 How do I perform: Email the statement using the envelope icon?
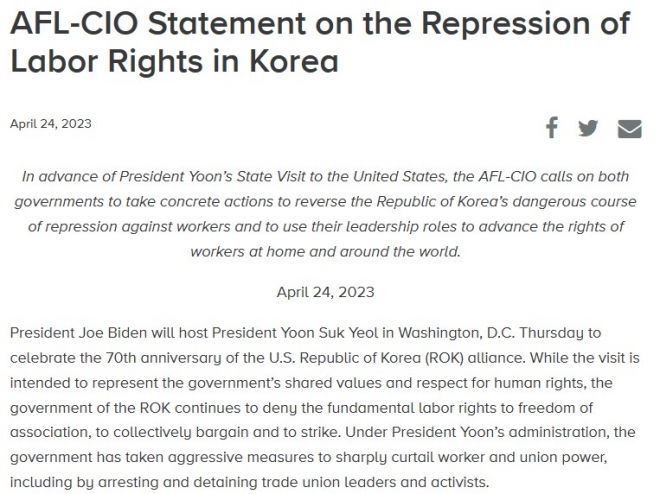pos(630,128)
